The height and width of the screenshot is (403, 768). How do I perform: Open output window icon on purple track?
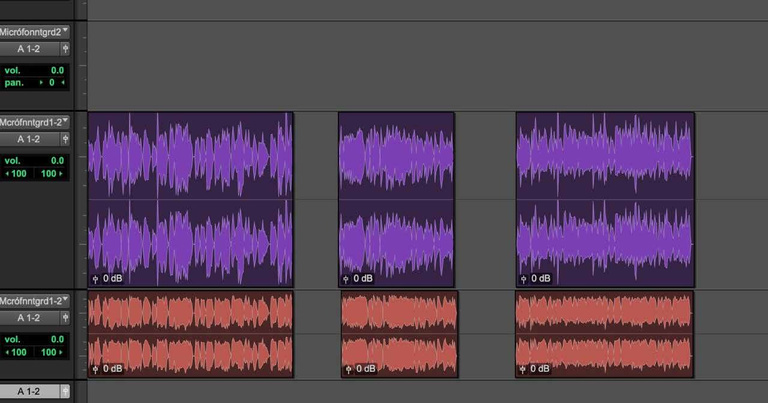65,139
